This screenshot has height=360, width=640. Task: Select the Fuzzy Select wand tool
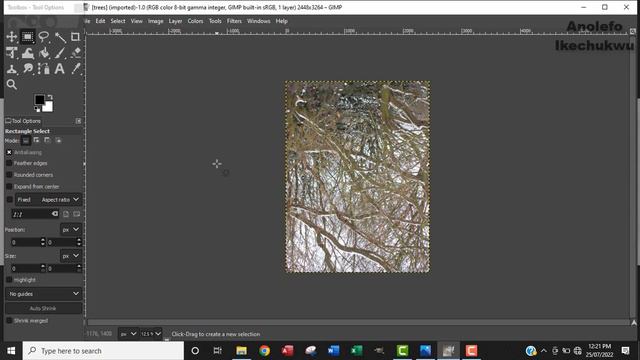[60, 37]
